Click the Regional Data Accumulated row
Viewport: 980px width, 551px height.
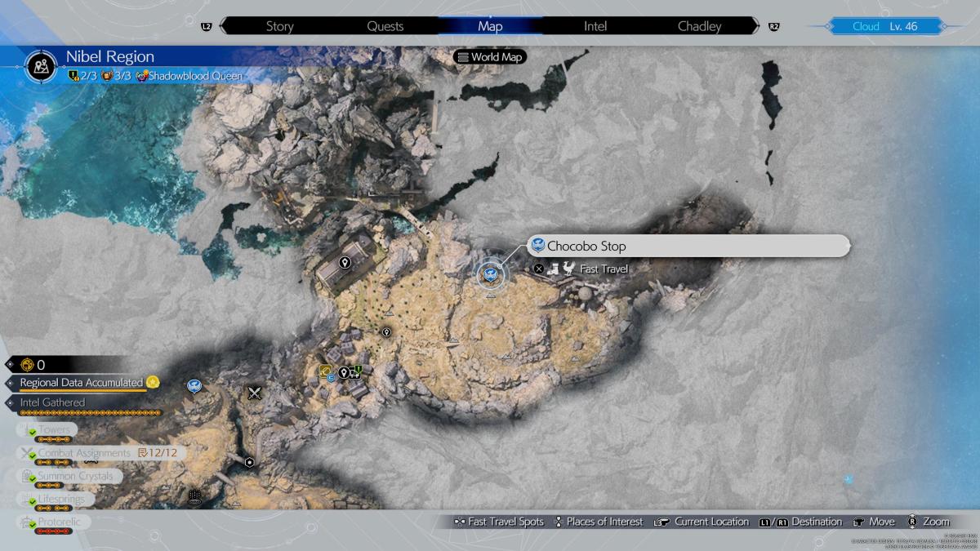coord(82,382)
